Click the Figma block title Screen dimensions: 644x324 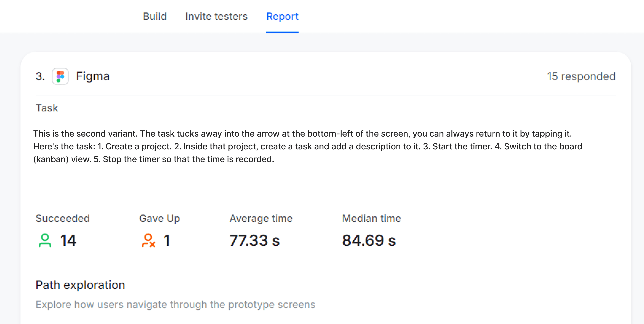pyautogui.click(x=93, y=76)
